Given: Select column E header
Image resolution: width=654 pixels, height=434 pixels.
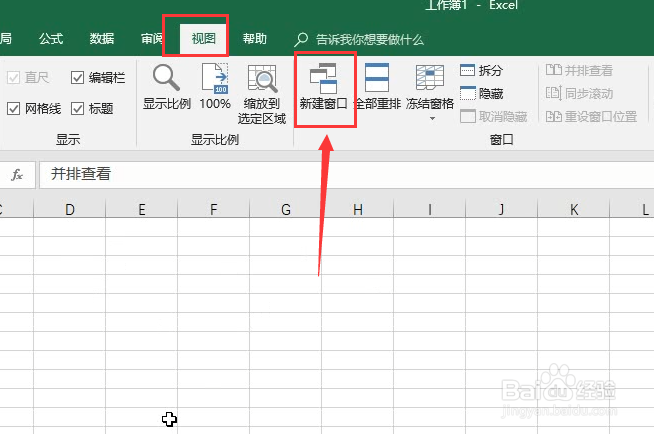Looking at the screenshot, I should 142,209.
